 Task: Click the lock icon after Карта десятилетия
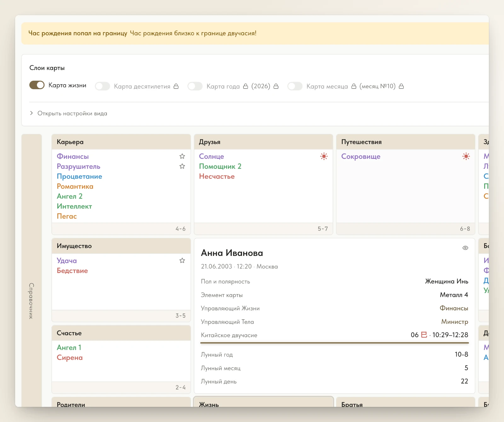176,86
